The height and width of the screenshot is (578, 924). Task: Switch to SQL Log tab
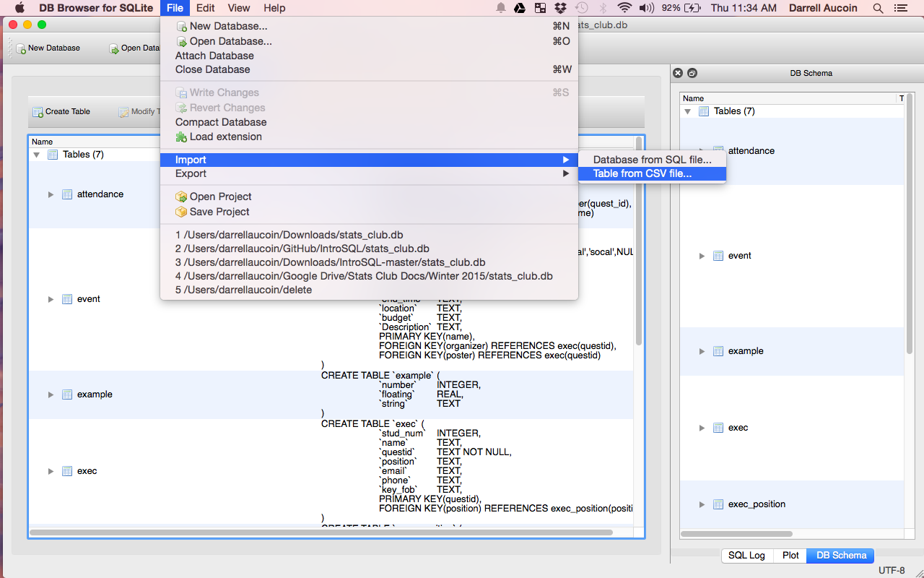(x=746, y=556)
